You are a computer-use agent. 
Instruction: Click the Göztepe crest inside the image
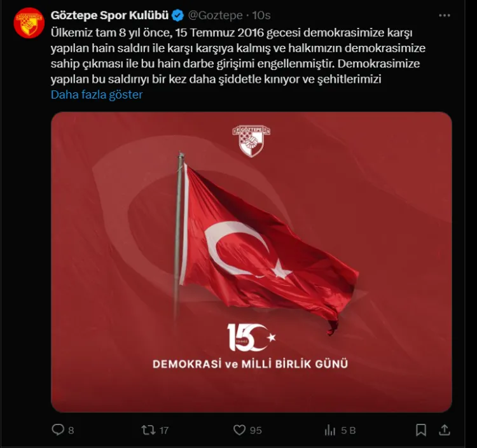[251, 141]
